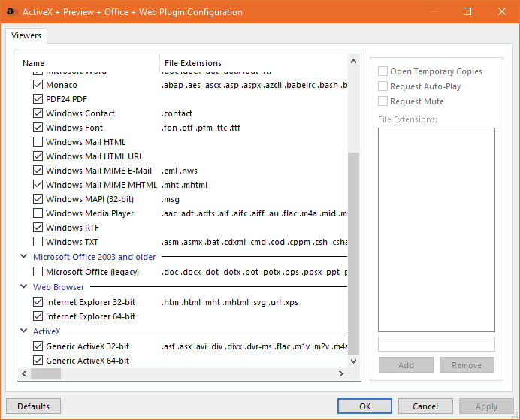Click the Name column header

click(x=89, y=63)
